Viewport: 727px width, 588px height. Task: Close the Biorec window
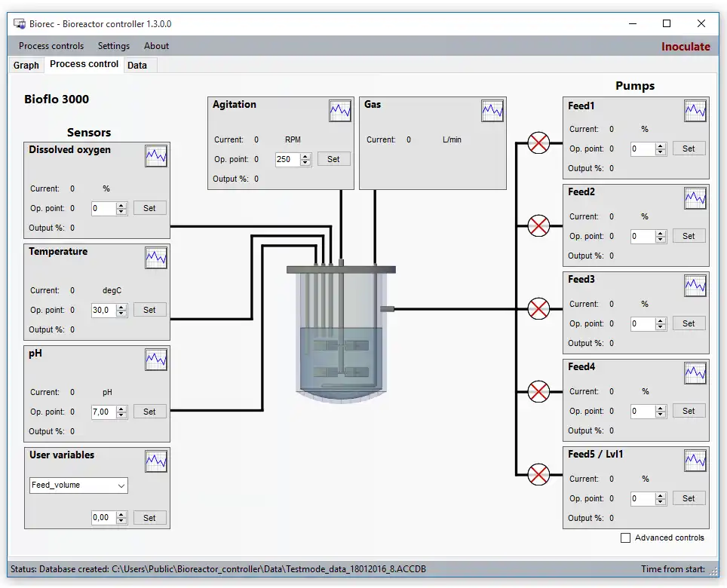click(x=701, y=23)
